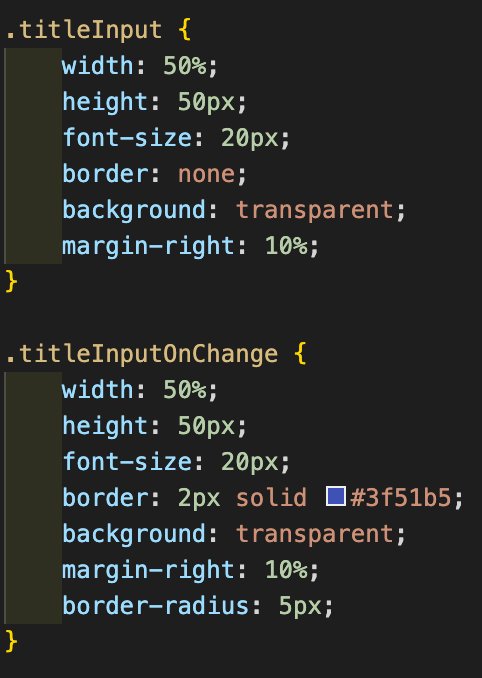482x678 pixels.
Task: Click the opening brace after .titleInputOnChange
Action: pos(300,354)
